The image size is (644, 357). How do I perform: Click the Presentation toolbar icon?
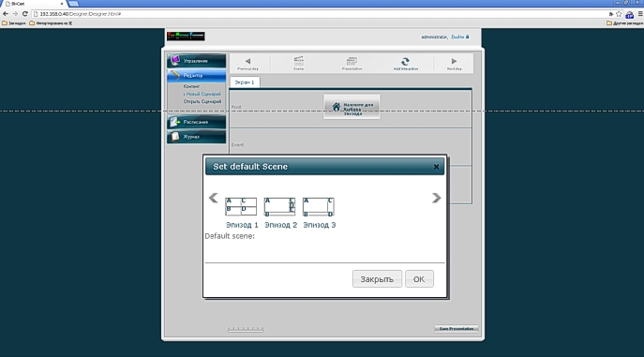(x=352, y=61)
